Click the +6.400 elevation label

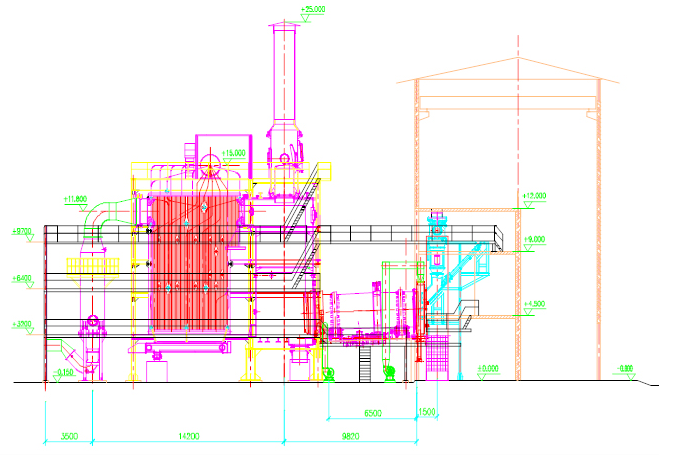(x=22, y=278)
